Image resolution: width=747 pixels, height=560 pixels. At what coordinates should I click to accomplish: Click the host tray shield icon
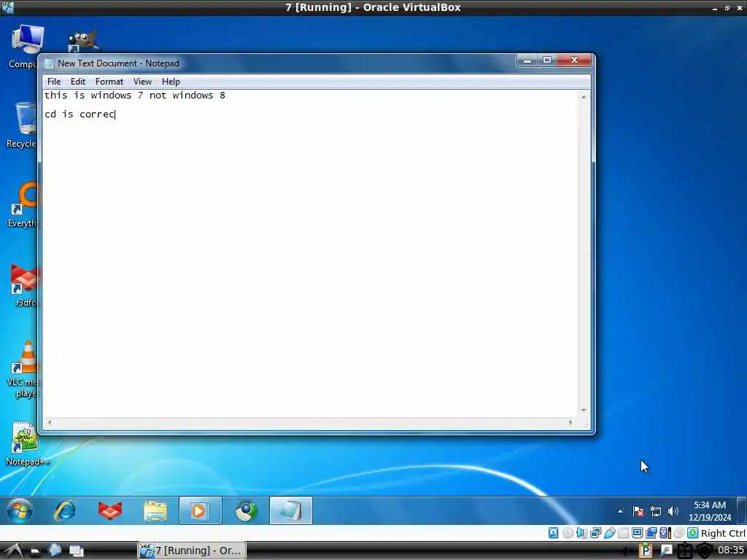(x=705, y=551)
